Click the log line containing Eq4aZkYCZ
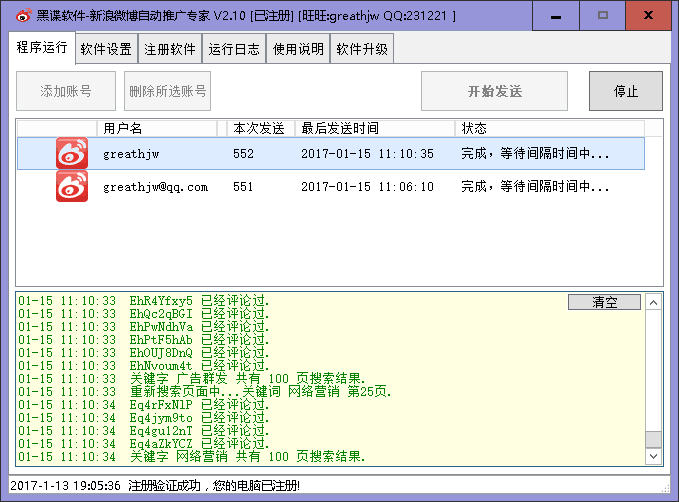This screenshot has height=502, width=679. [x=144, y=444]
